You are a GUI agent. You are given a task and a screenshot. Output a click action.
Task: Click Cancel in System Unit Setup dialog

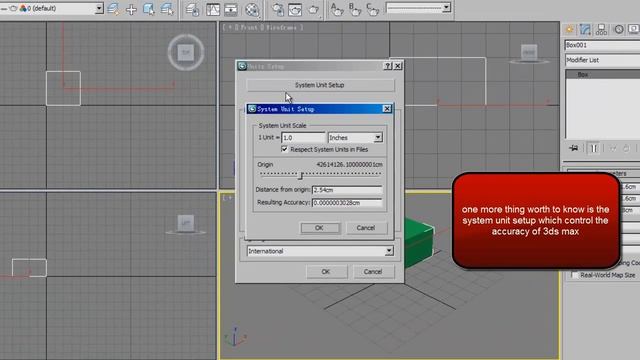point(366,228)
